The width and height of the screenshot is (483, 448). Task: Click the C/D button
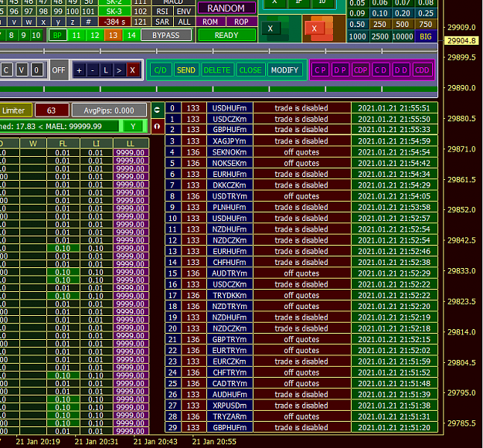pyautogui.click(x=160, y=70)
